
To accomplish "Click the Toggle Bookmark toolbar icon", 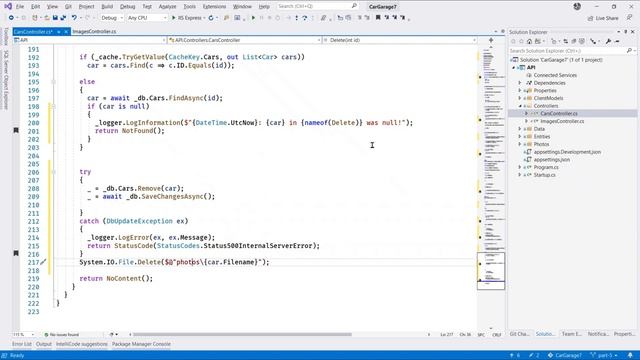I will 378,18.
